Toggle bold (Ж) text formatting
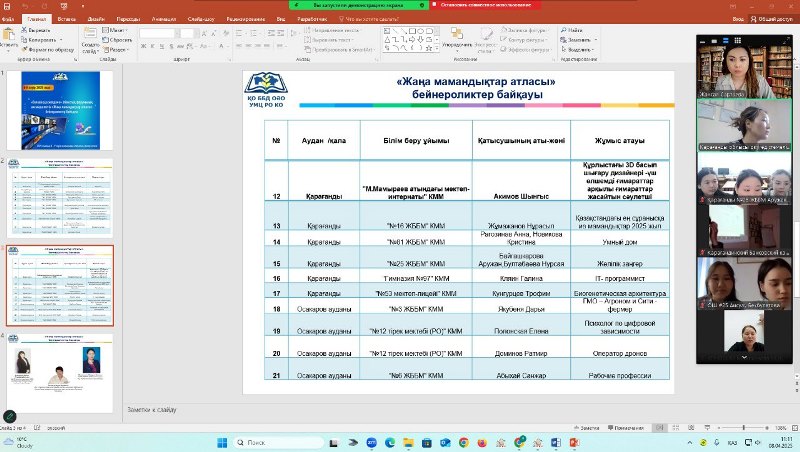800x452 pixels. pos(143,48)
